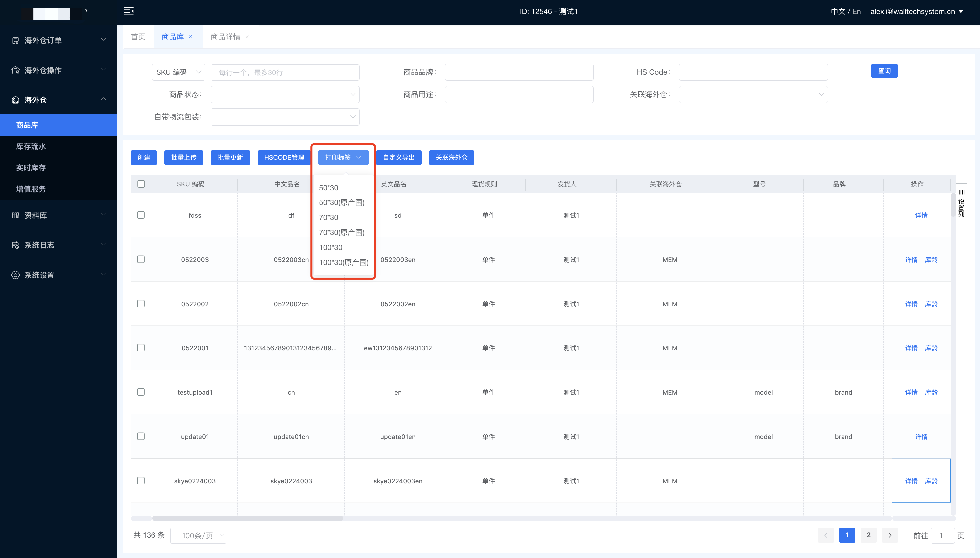Open 实时库存 in the sidebar

(x=59, y=168)
